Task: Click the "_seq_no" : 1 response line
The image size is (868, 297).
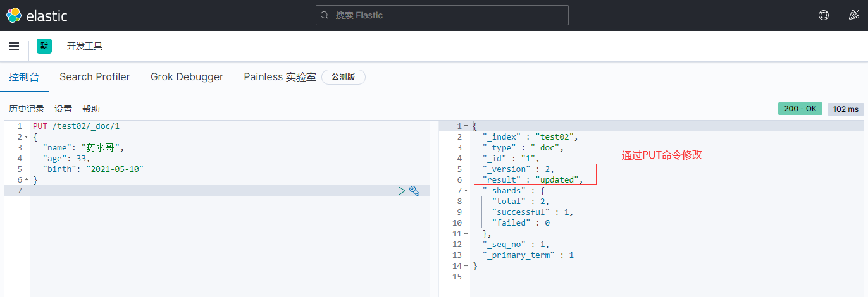Action: (516, 245)
